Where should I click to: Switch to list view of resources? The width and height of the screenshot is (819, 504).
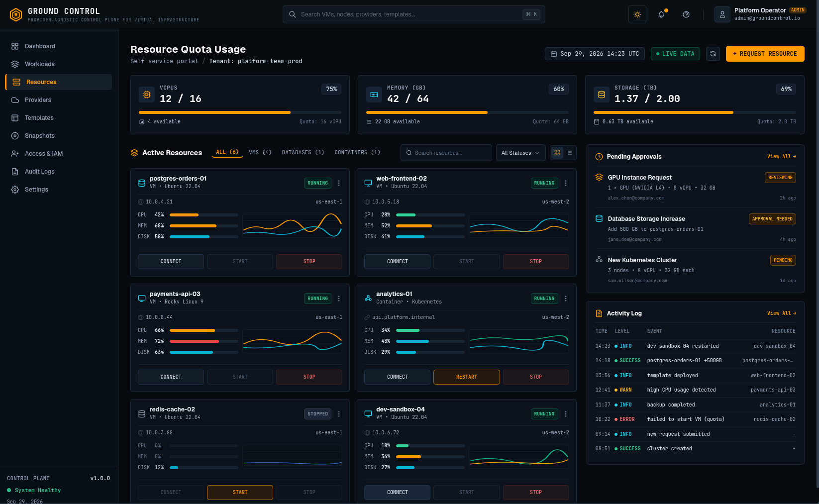point(570,153)
